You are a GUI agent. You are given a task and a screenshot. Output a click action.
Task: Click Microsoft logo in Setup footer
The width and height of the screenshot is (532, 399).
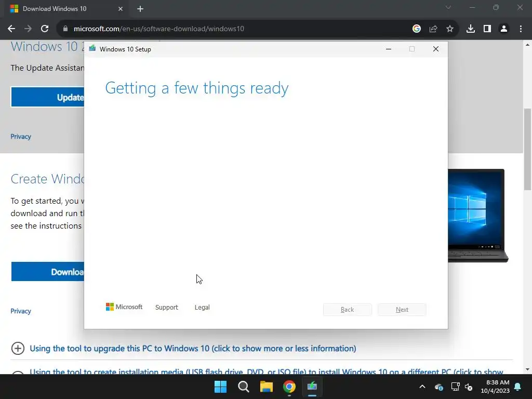(124, 307)
